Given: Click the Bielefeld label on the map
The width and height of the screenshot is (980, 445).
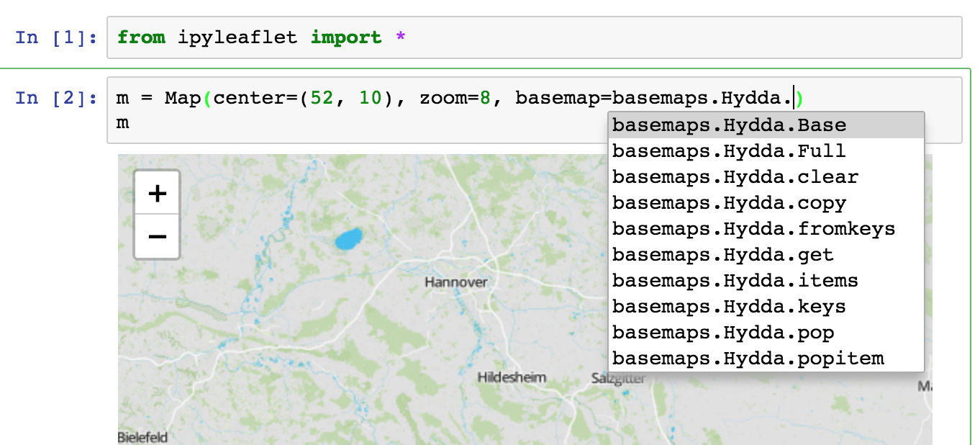Looking at the screenshot, I should coord(143,437).
